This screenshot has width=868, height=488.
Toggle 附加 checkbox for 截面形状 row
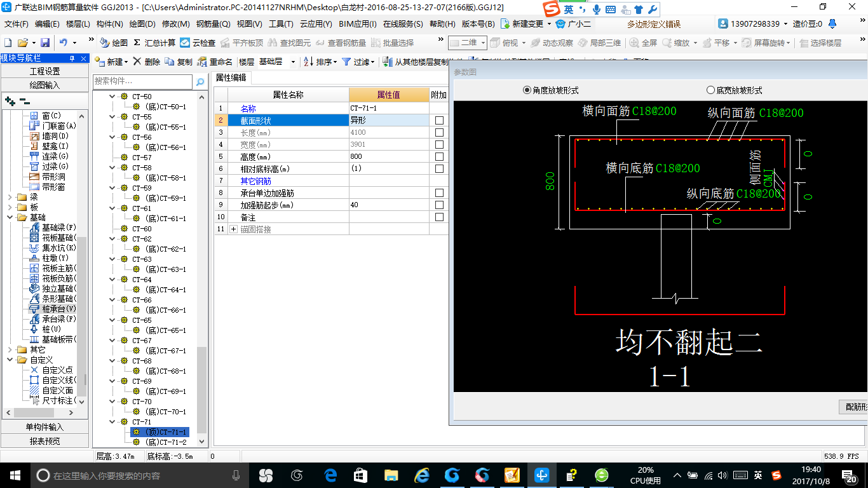pos(439,121)
